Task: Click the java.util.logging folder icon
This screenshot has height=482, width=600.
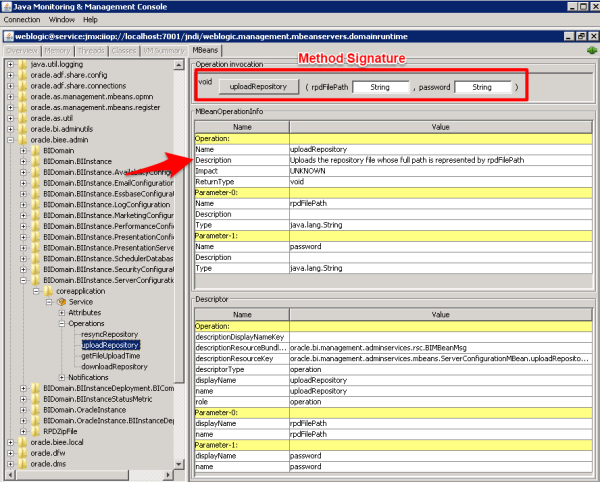Action: [x=22, y=64]
